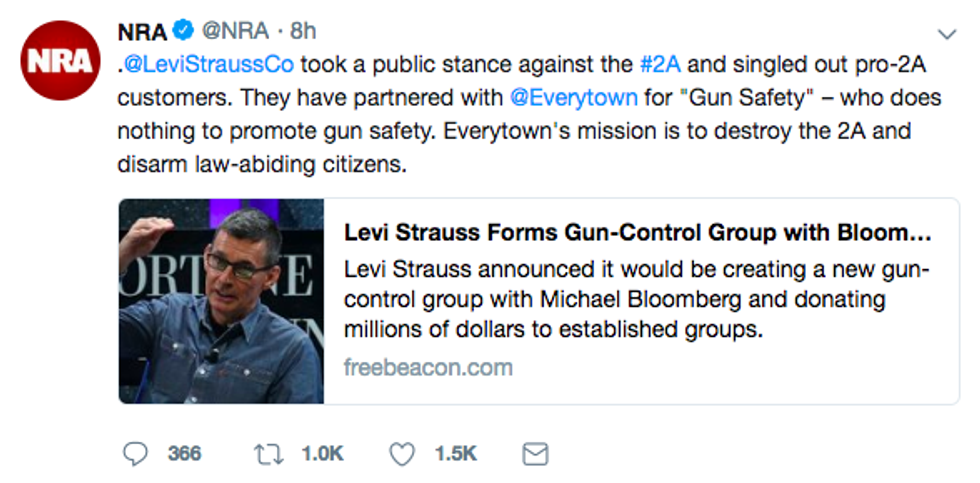Click the freebeacon.com source domain
This screenshot has height=483, width=980.
point(428,367)
